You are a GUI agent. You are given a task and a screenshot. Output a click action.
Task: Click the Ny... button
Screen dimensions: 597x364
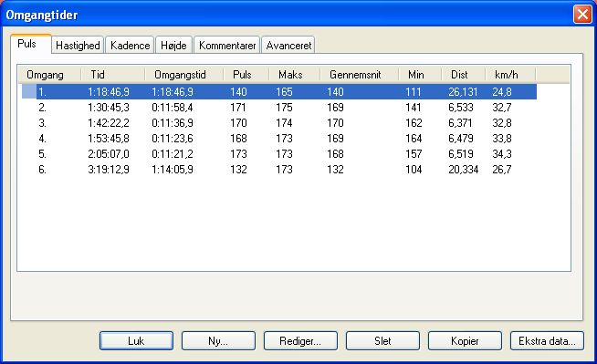(218, 341)
